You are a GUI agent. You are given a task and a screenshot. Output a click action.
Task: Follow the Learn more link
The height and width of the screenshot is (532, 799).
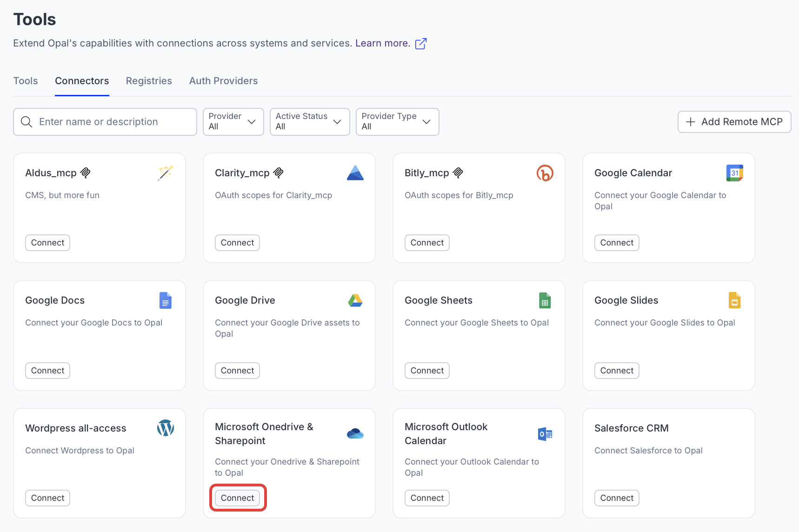click(382, 43)
